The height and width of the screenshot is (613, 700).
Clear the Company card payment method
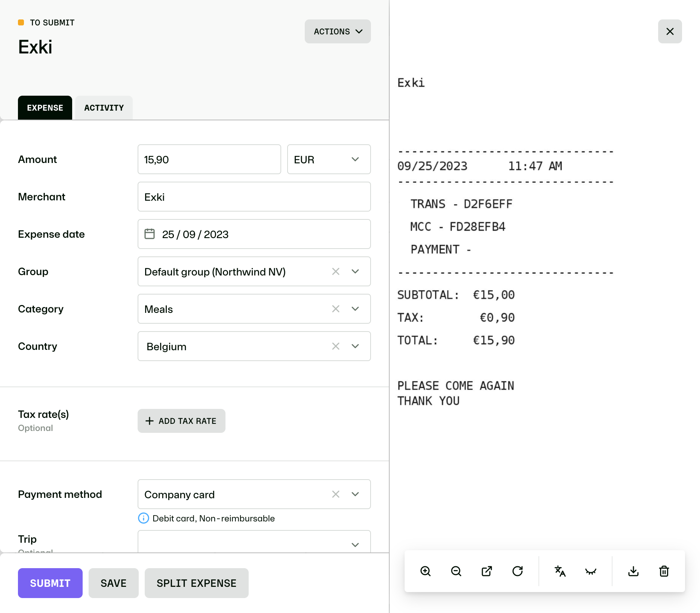(x=336, y=494)
